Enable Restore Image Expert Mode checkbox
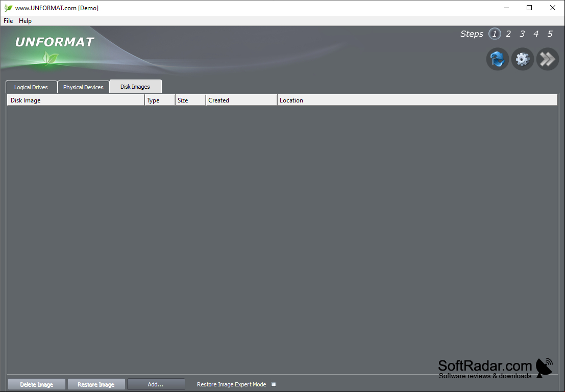565x392 pixels. click(274, 384)
